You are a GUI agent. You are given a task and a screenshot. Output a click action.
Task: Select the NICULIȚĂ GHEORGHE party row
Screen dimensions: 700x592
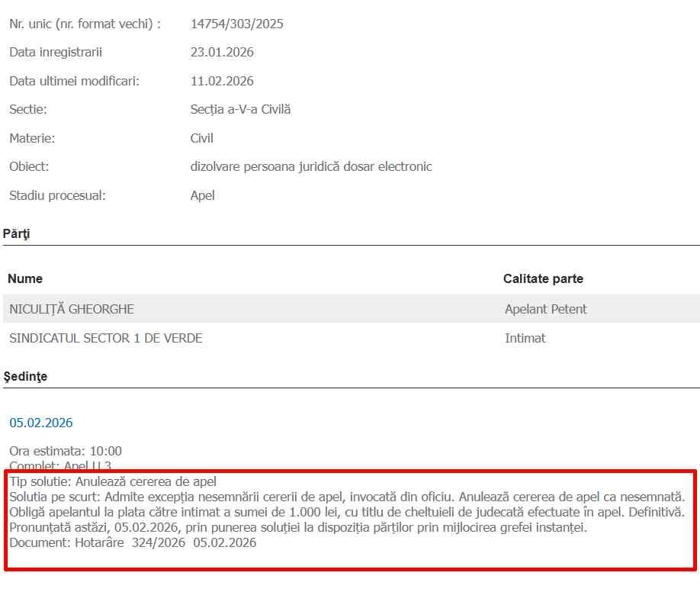pos(72,309)
